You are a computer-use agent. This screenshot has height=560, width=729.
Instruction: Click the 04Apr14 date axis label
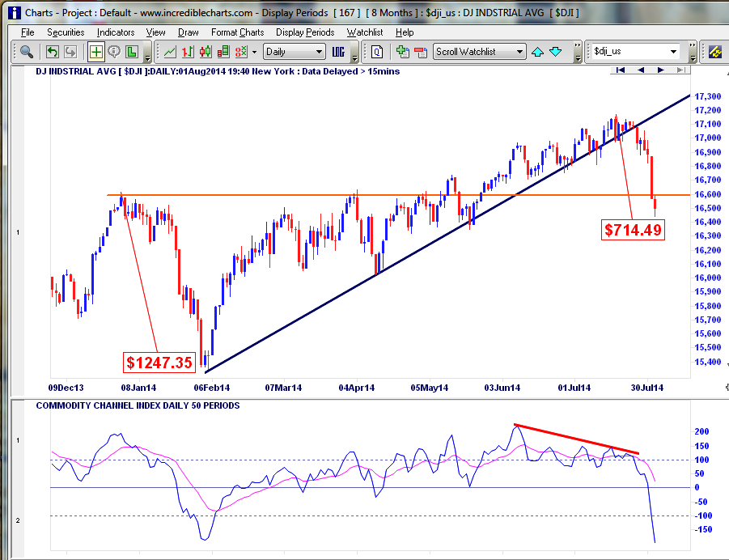pos(357,388)
